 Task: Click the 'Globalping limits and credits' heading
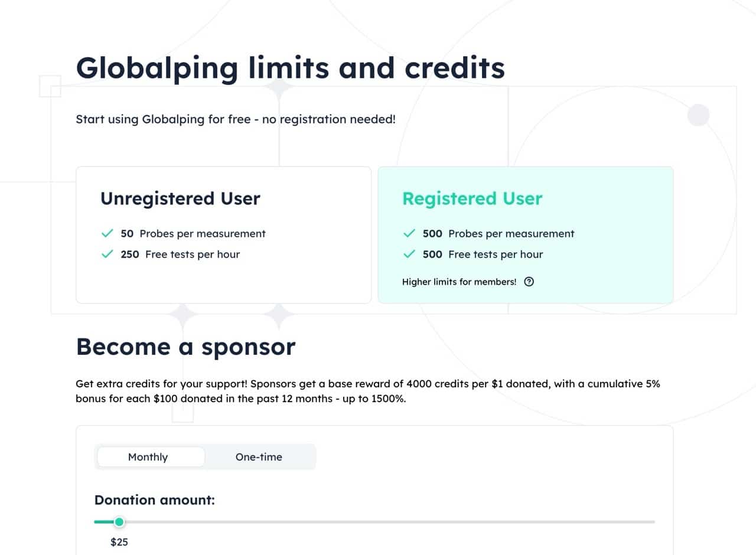click(x=290, y=68)
